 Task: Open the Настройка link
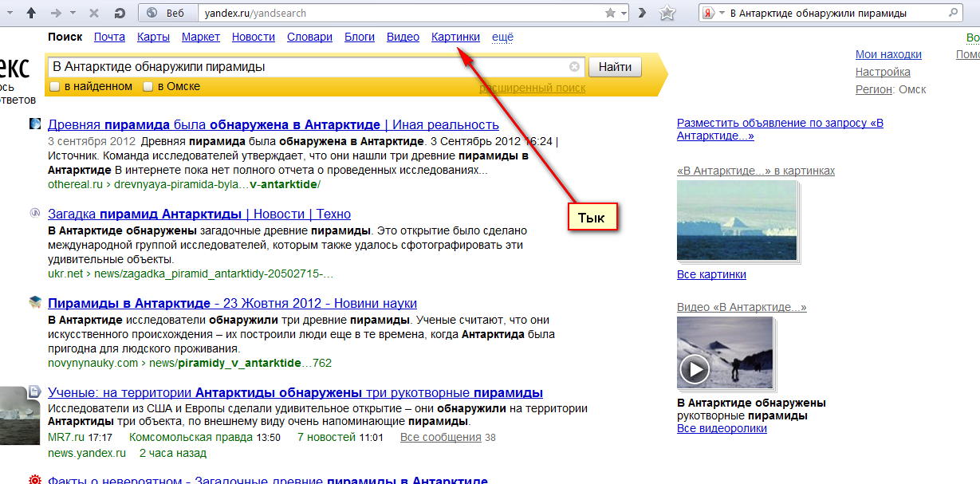(883, 72)
